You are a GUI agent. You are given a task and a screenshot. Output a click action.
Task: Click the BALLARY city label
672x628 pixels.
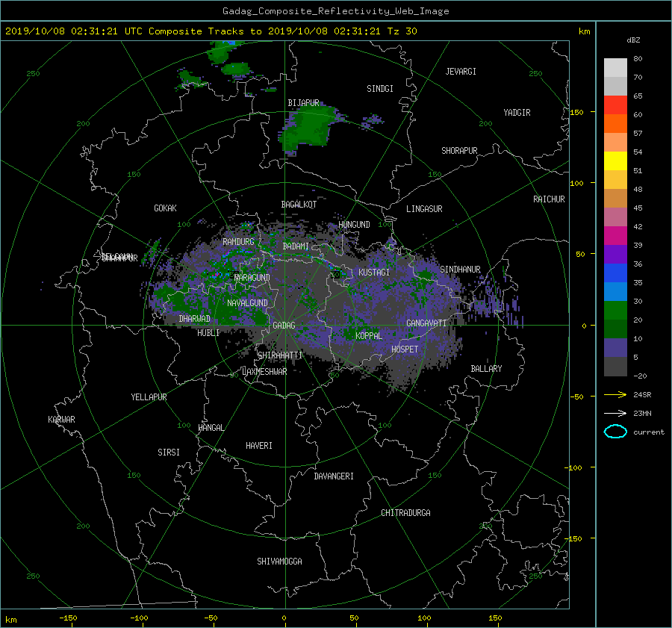click(486, 369)
